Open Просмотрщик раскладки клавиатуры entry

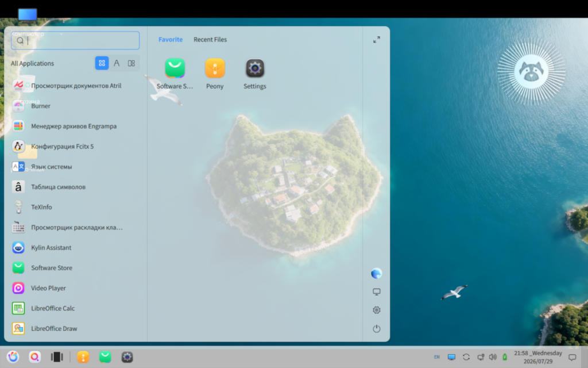coord(75,228)
